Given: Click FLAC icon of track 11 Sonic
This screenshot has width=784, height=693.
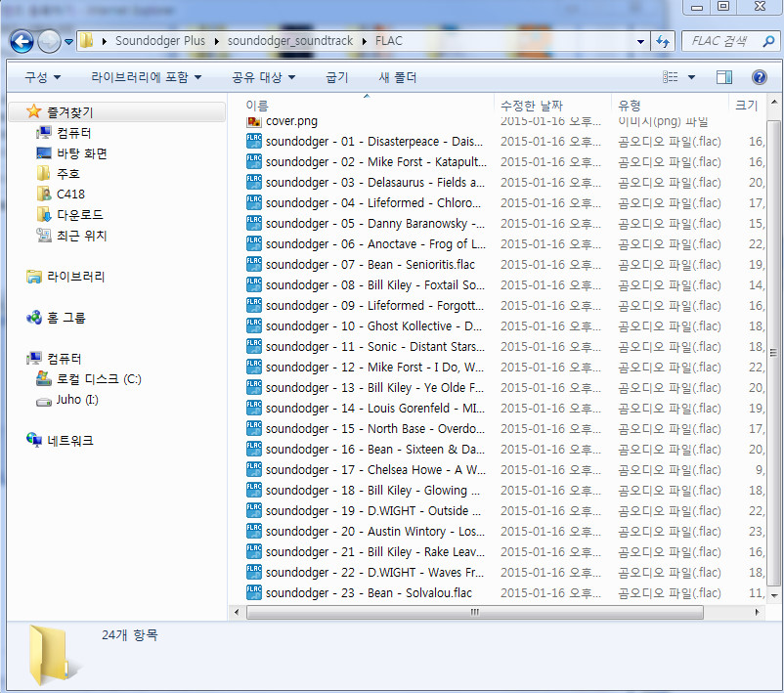Looking at the screenshot, I should point(254,346).
